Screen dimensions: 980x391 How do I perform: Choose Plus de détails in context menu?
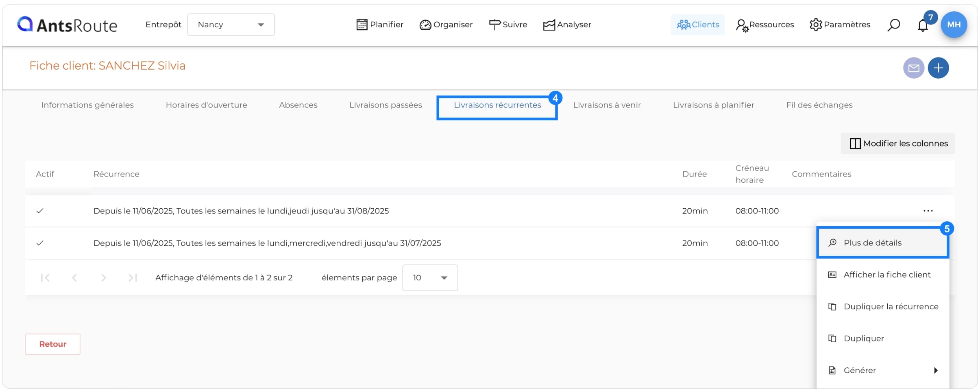(883, 242)
